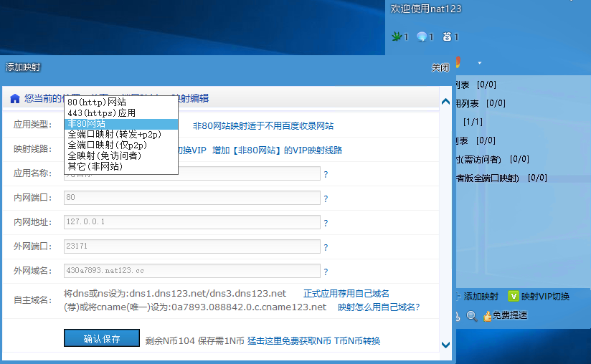This screenshot has height=364, width=591.
Task: Click the money bag coin icon
Action: click(447, 37)
